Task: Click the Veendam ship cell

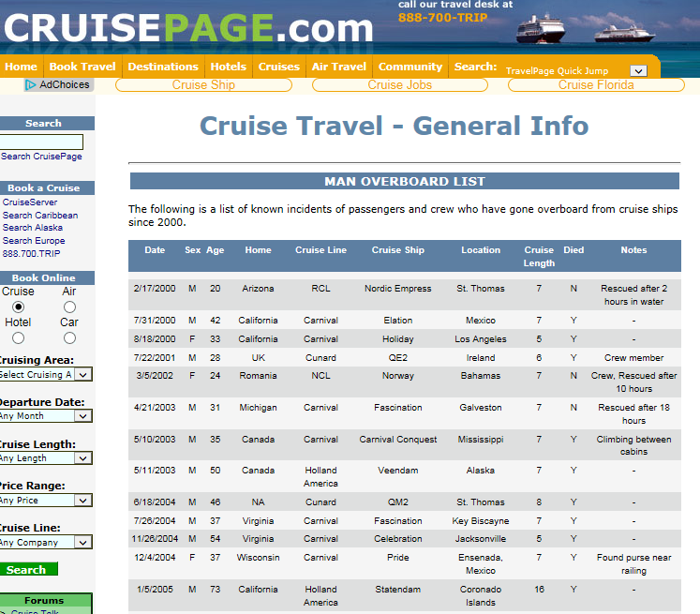Action: click(x=397, y=471)
